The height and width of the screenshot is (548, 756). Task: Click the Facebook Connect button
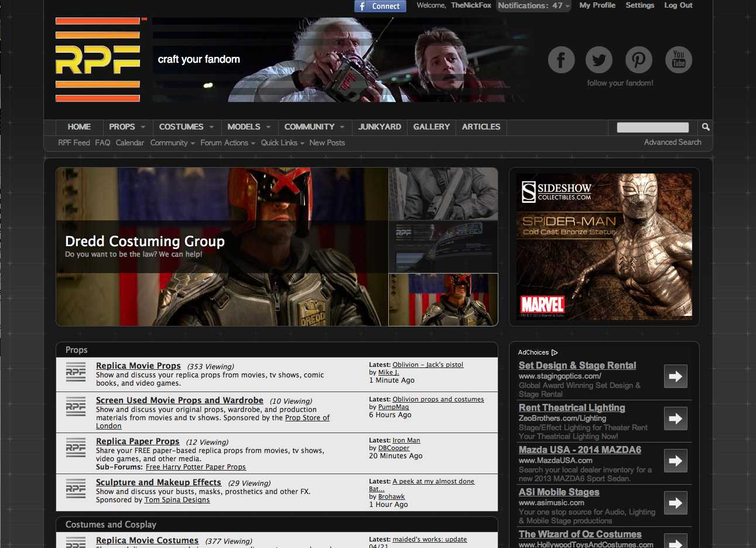coord(381,6)
